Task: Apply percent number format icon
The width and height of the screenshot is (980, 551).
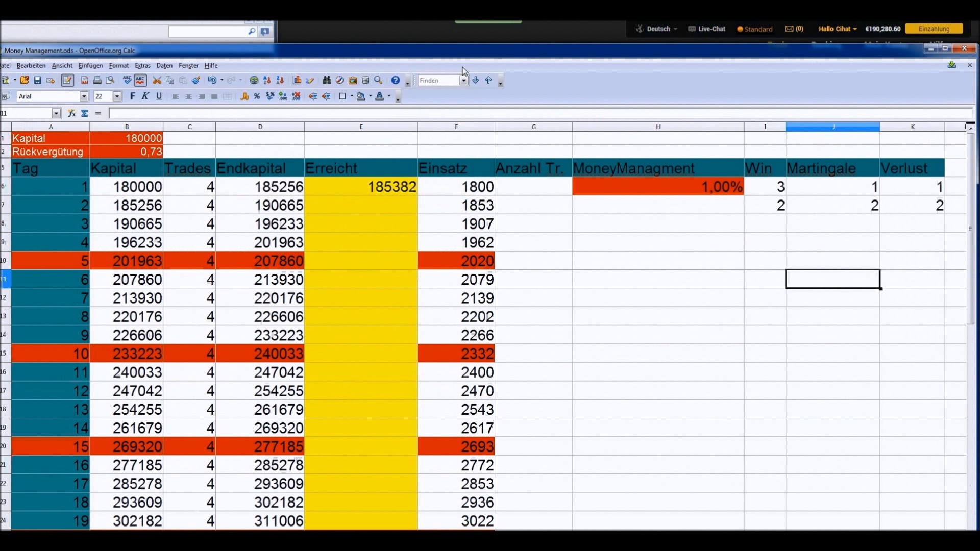Action: tap(257, 96)
